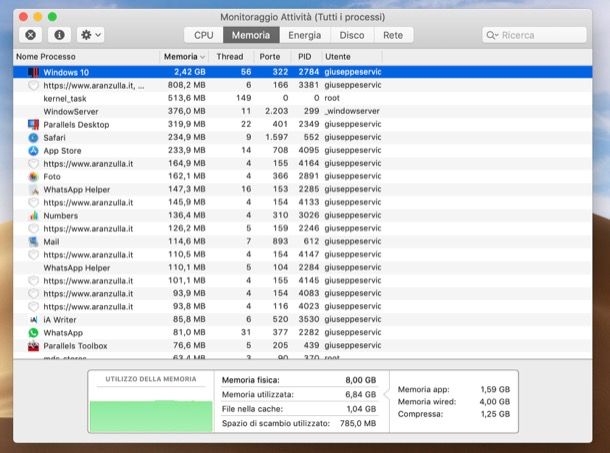Click the Ricerca search field

click(x=534, y=35)
